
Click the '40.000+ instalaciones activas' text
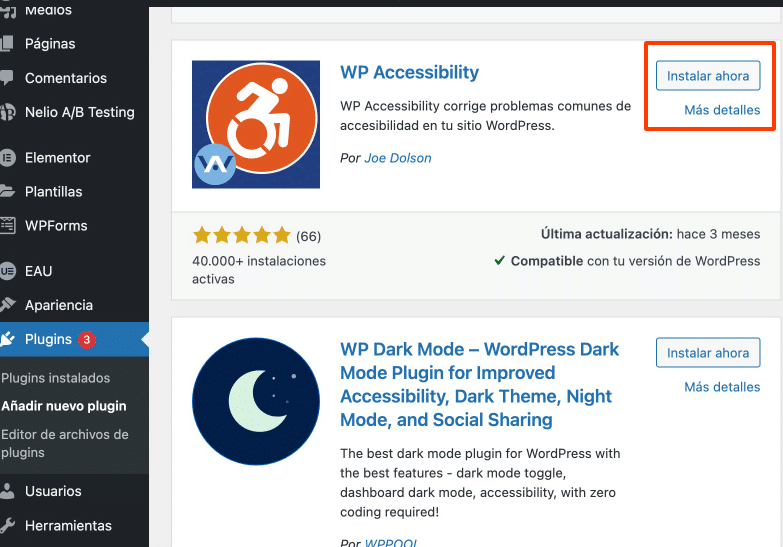pyautogui.click(x=259, y=270)
